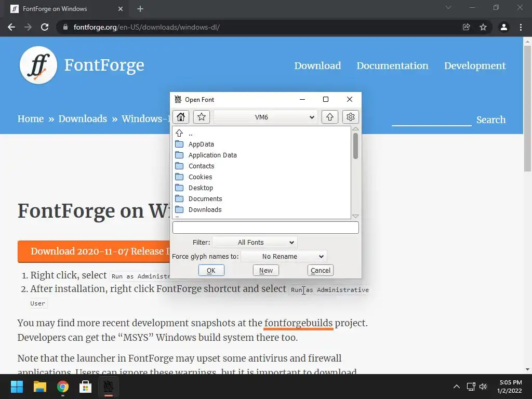This screenshot has width=532, height=399.
Task: Click Downloads breadcrumb link
Action: (83, 119)
